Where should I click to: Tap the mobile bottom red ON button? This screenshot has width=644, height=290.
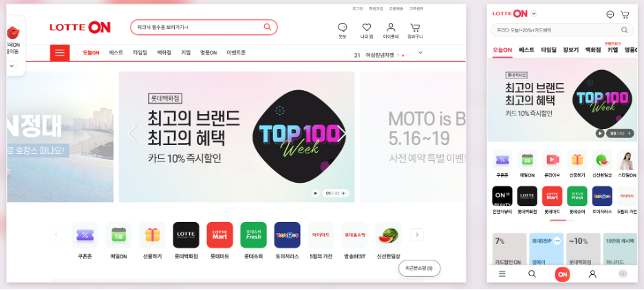pos(562,274)
